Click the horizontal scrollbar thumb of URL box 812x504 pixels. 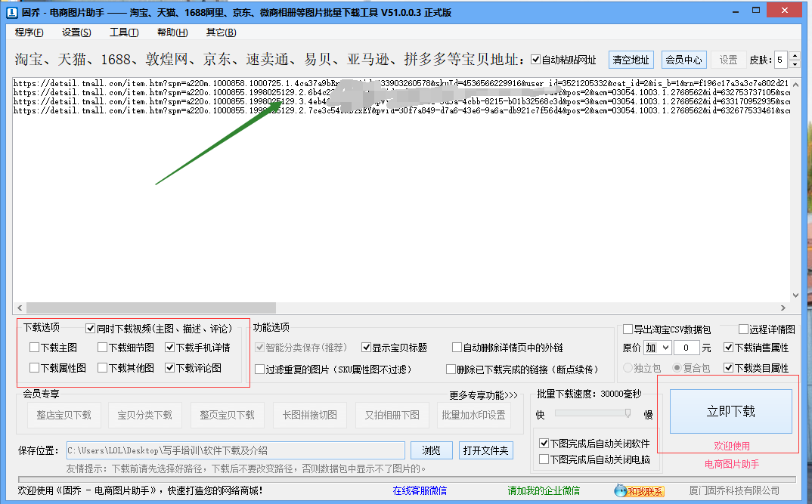(151, 308)
